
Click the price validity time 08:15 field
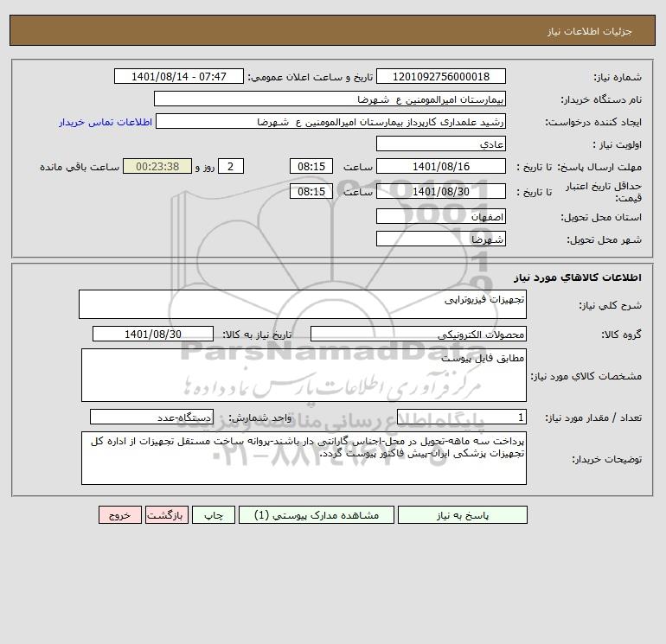tap(311, 191)
